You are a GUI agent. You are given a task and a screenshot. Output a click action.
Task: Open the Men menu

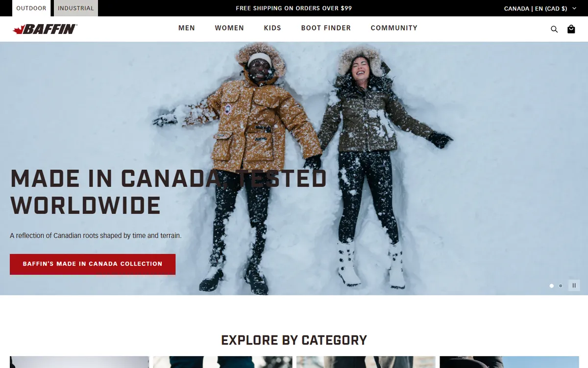187,28
